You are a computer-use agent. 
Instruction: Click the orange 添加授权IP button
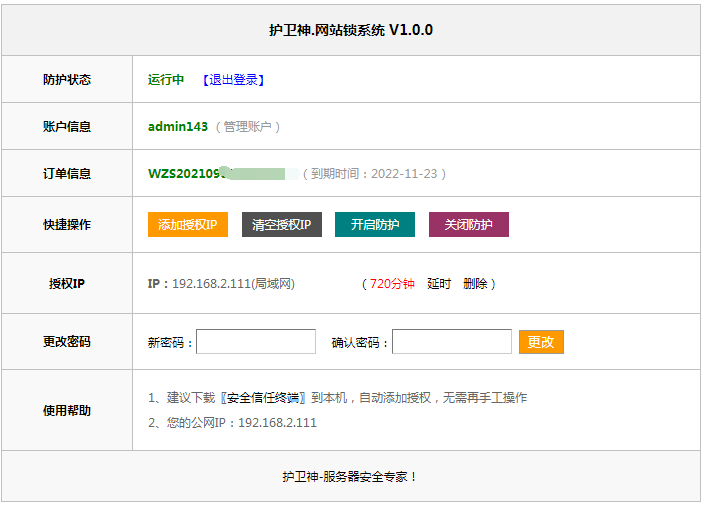click(x=188, y=225)
